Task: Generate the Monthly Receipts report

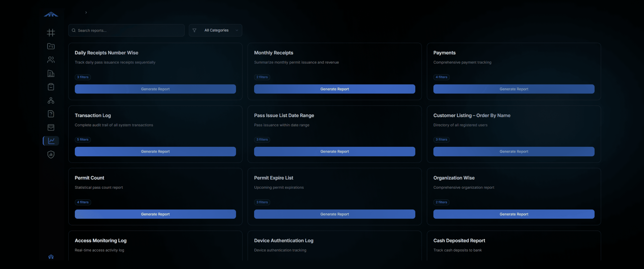Action: [334, 89]
